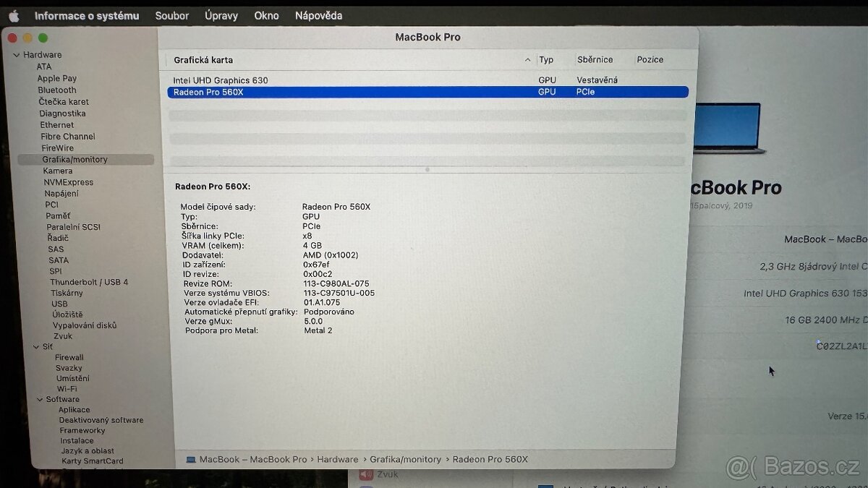The image size is (868, 488).
Task: Sort by the Typ column header
Action: pos(547,60)
